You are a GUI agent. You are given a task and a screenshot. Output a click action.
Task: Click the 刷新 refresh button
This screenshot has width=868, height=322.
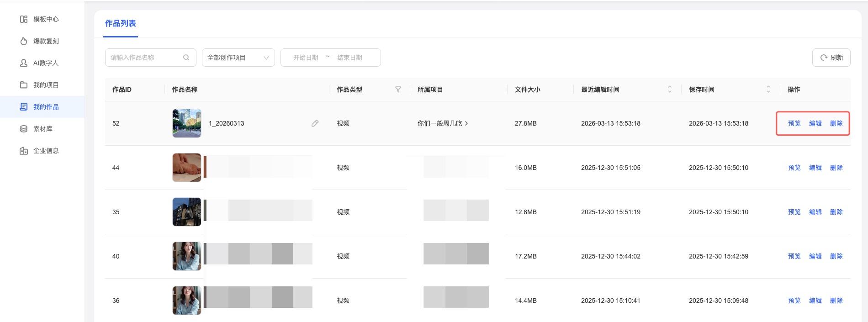pos(831,58)
